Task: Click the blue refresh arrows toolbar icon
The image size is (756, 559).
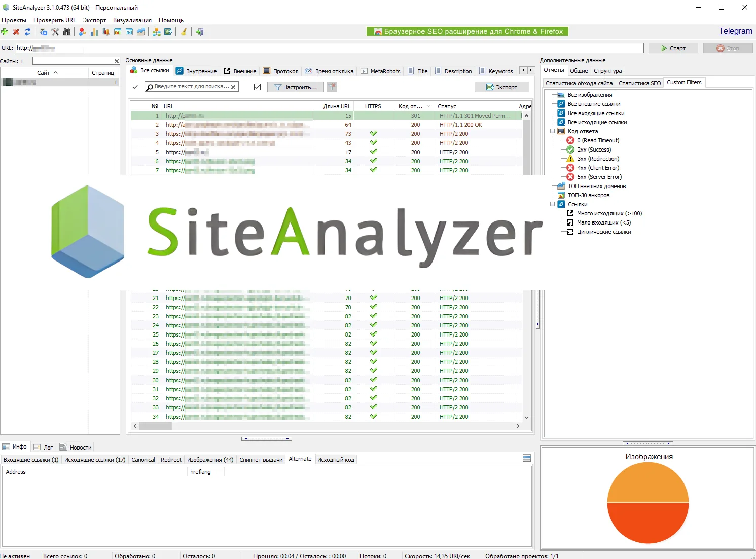Action: [27, 32]
